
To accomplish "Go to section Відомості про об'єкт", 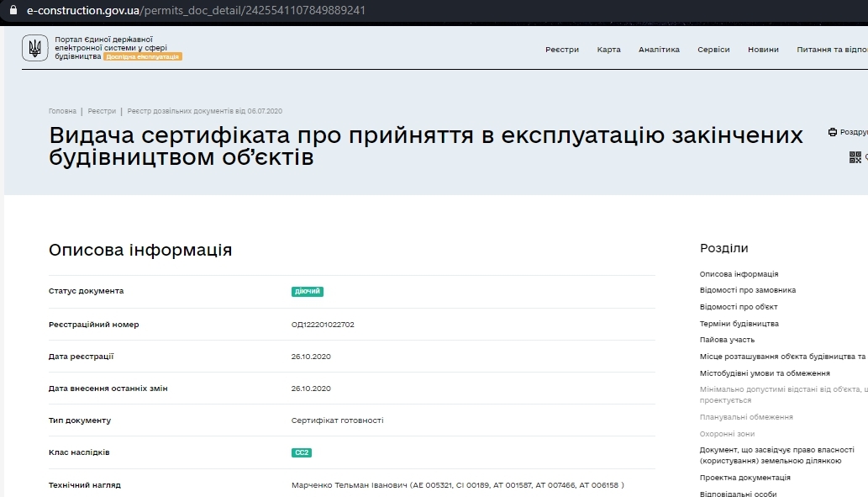I will pos(739,306).
